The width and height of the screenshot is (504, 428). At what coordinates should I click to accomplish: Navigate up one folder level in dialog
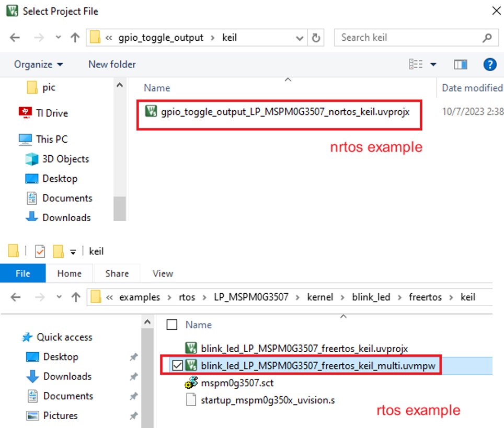point(75,38)
